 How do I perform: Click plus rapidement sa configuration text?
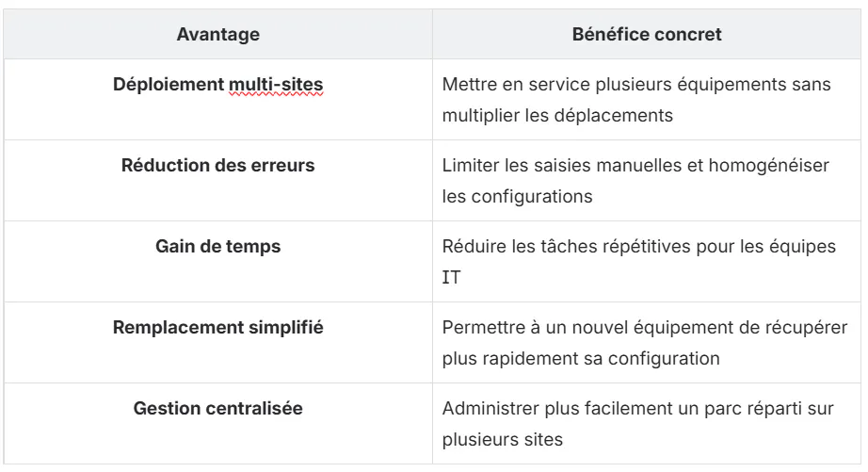tap(581, 359)
